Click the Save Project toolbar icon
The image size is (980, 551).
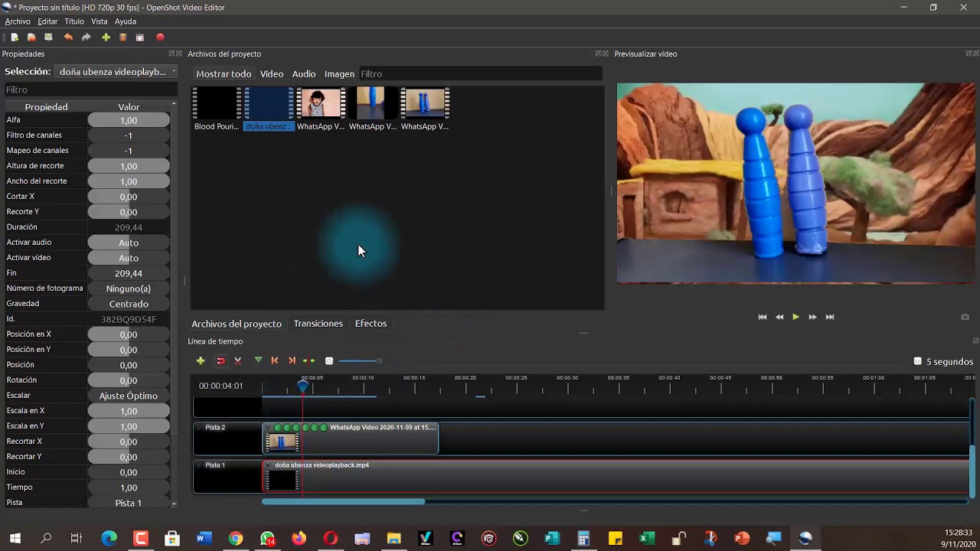pos(48,37)
